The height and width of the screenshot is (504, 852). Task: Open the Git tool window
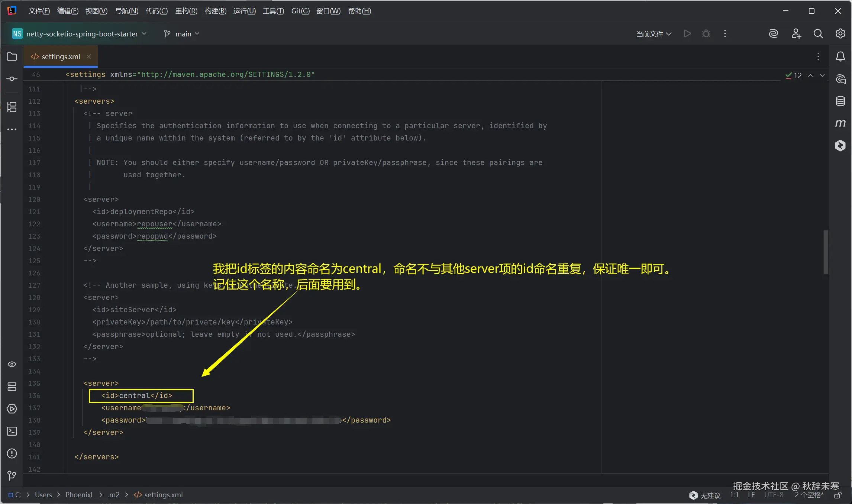coord(12,475)
